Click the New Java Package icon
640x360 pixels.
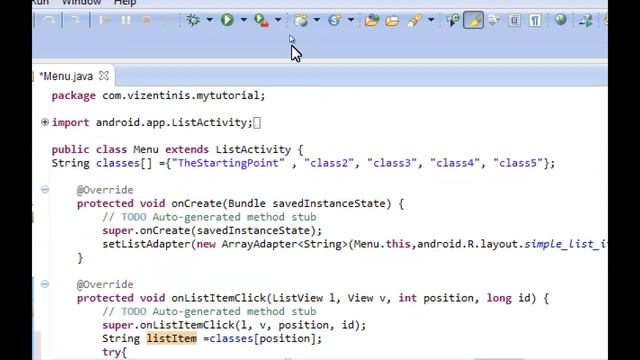pyautogui.click(x=301, y=20)
